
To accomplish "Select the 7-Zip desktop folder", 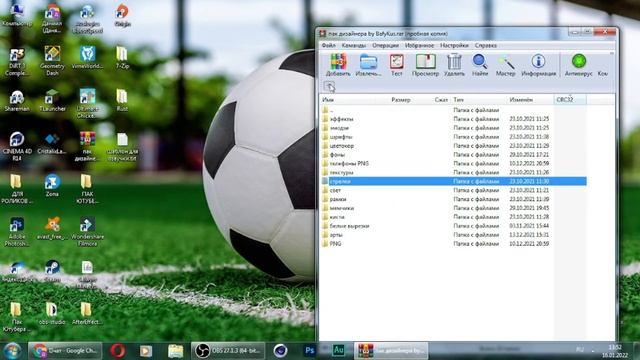I will (122, 58).
